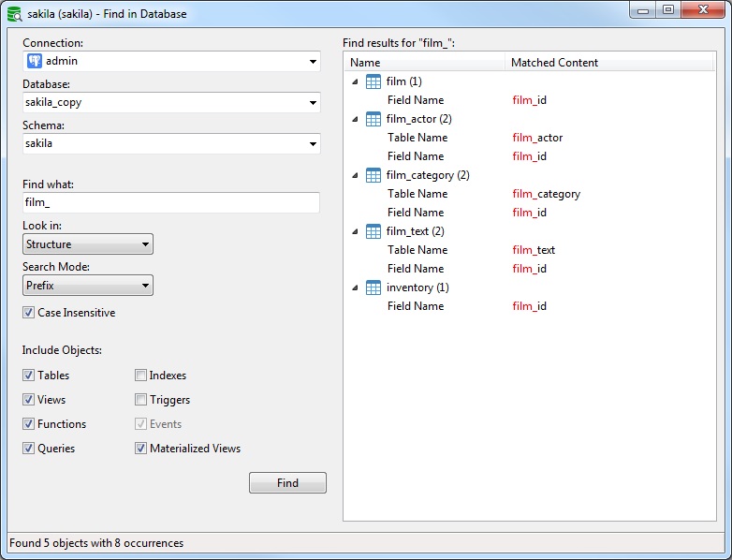This screenshot has height=560, width=732.
Task: Click the film_category table icon
Action: pyautogui.click(x=373, y=175)
